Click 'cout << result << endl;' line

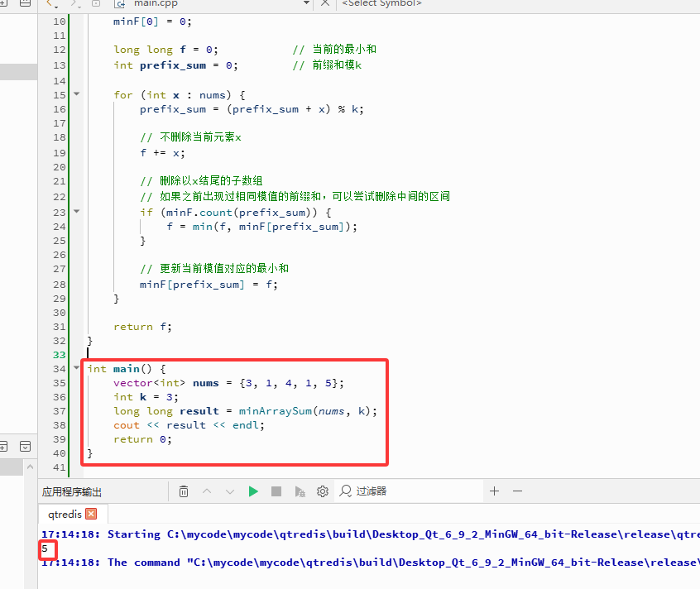[x=189, y=425]
